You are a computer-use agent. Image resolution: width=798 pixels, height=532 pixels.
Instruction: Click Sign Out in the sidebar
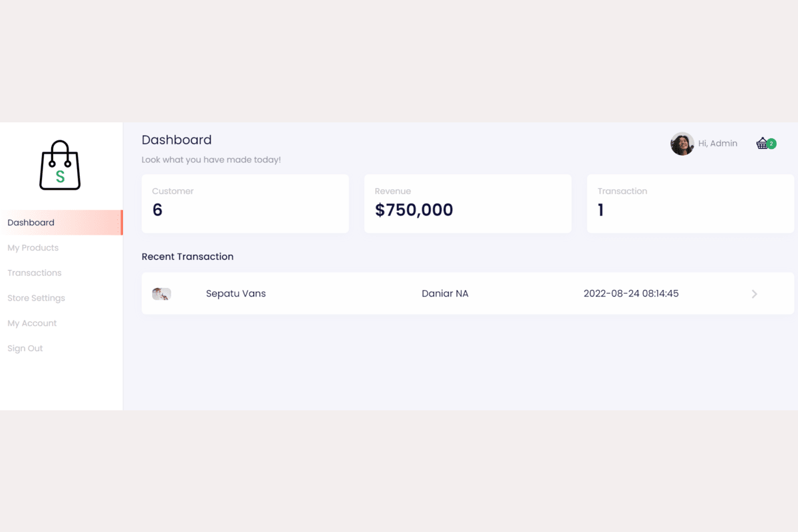click(25, 349)
